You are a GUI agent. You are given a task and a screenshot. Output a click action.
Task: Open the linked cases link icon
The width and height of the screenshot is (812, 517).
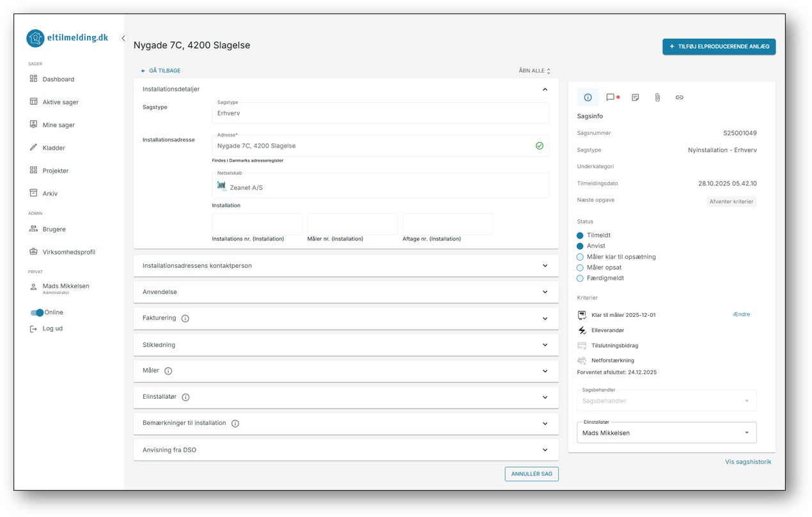pyautogui.click(x=679, y=98)
